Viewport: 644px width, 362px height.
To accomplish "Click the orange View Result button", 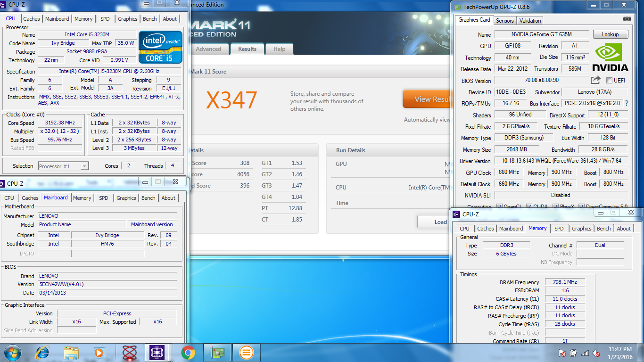I will coord(426,99).
